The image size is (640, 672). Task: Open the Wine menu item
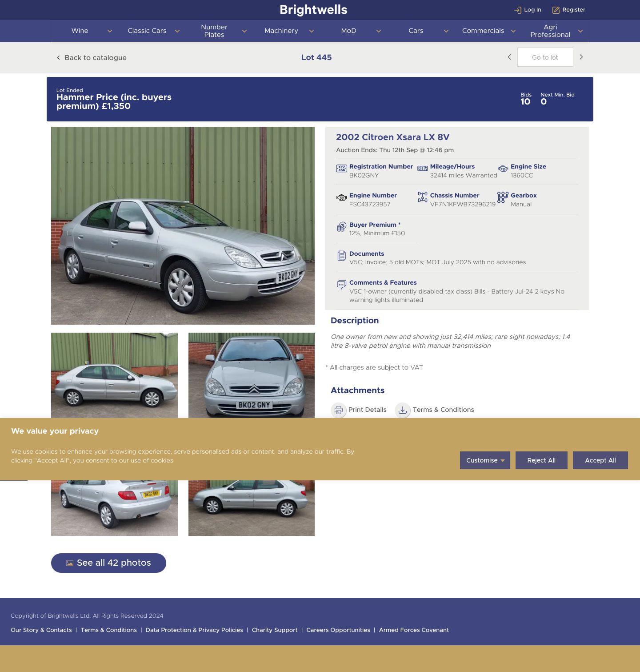coord(80,31)
